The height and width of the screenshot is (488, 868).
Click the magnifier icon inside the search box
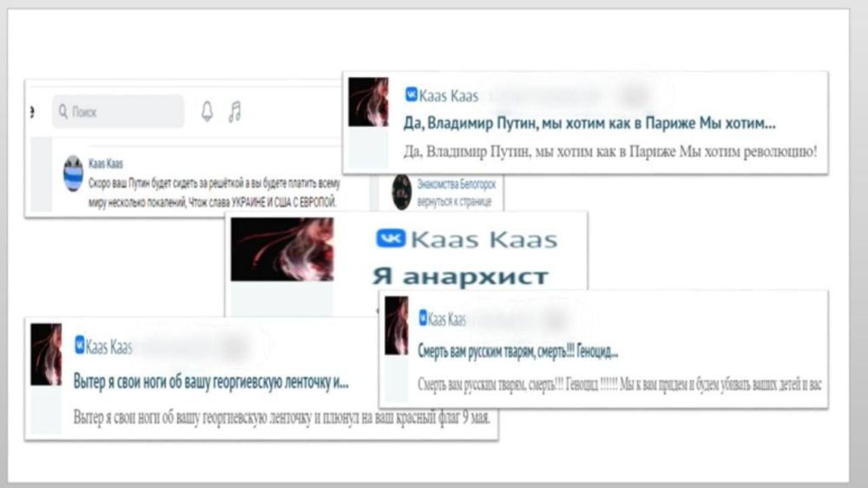coord(62,112)
